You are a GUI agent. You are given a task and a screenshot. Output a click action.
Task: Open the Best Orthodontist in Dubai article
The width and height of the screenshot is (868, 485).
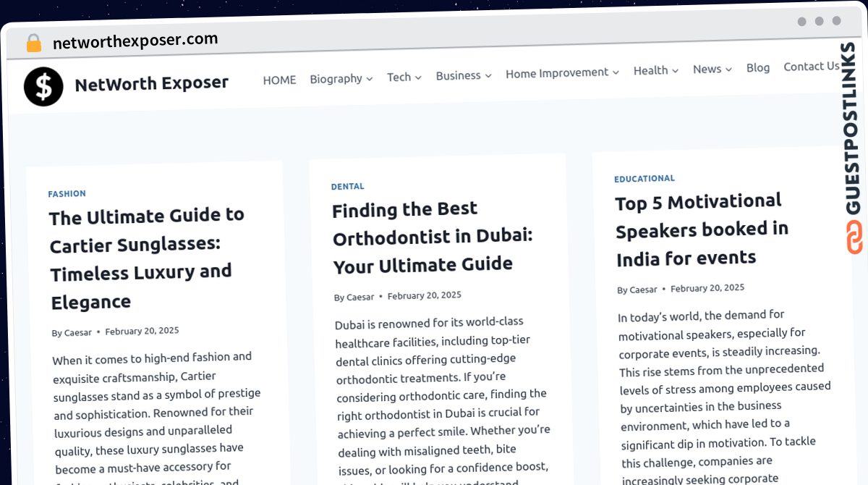[x=433, y=237]
